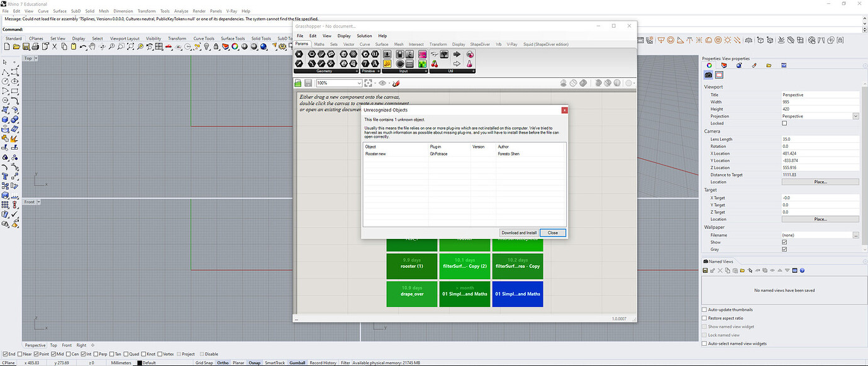Open the Projection dropdown in Viewport properties
The image size is (868, 366).
point(855,116)
